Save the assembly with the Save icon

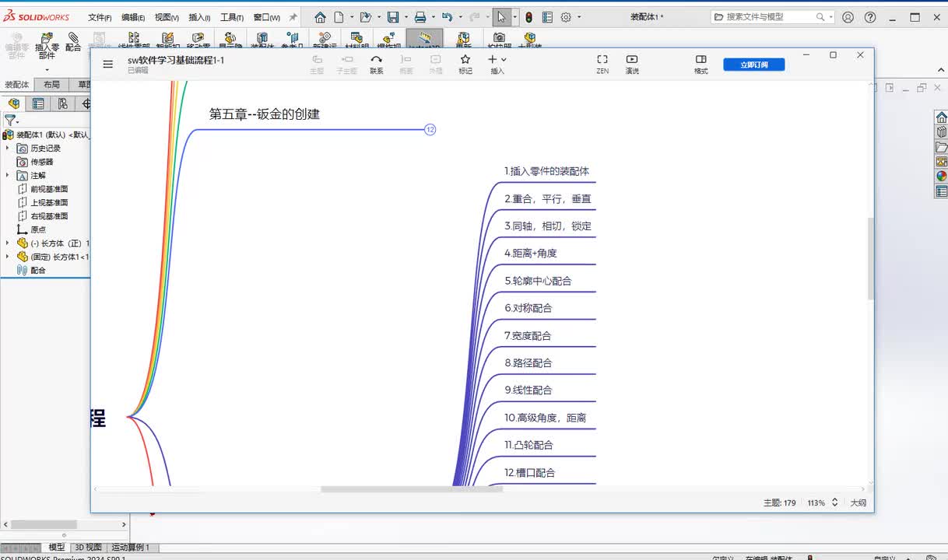(x=393, y=17)
